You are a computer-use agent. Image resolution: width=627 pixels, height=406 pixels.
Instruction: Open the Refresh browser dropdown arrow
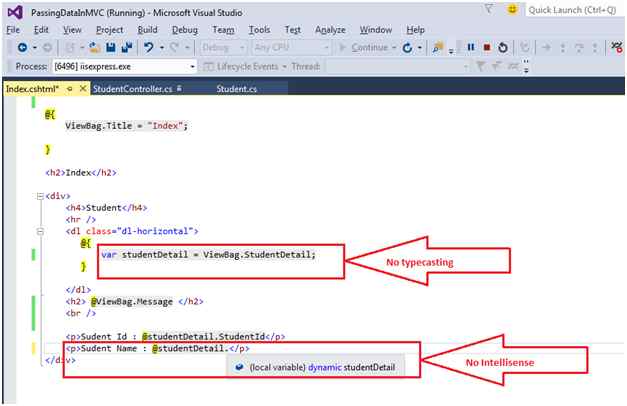click(419, 48)
